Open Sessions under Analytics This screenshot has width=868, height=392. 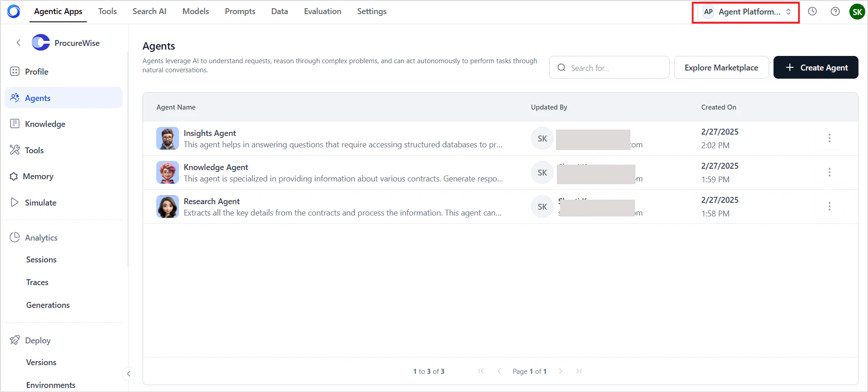(x=41, y=259)
